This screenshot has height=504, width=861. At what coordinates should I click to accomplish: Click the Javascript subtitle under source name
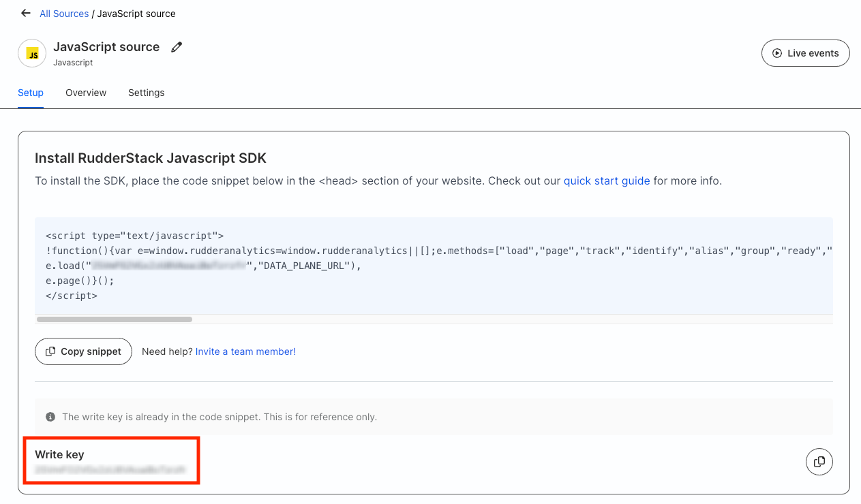pos(73,63)
